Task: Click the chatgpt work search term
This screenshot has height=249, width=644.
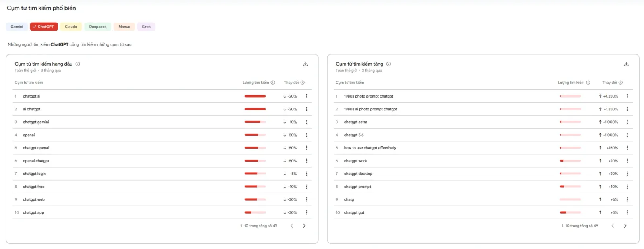Action: (x=355, y=161)
